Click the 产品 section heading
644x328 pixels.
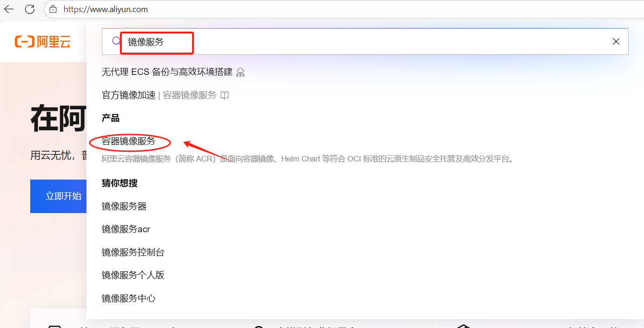pyautogui.click(x=111, y=118)
